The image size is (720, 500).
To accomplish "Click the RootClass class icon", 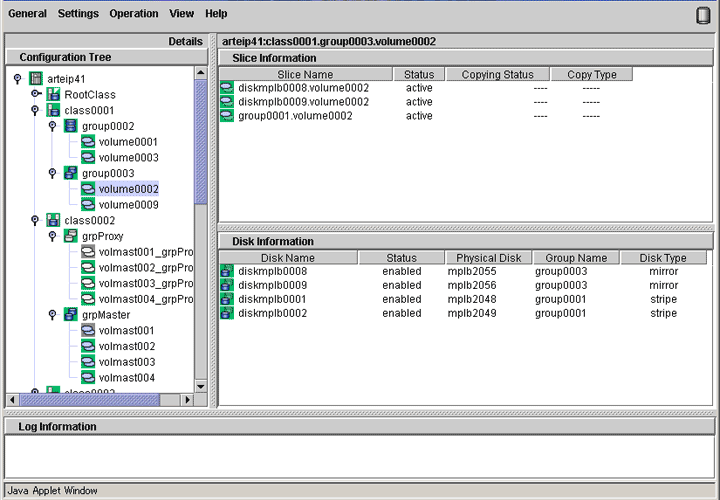I will pyautogui.click(x=53, y=95).
